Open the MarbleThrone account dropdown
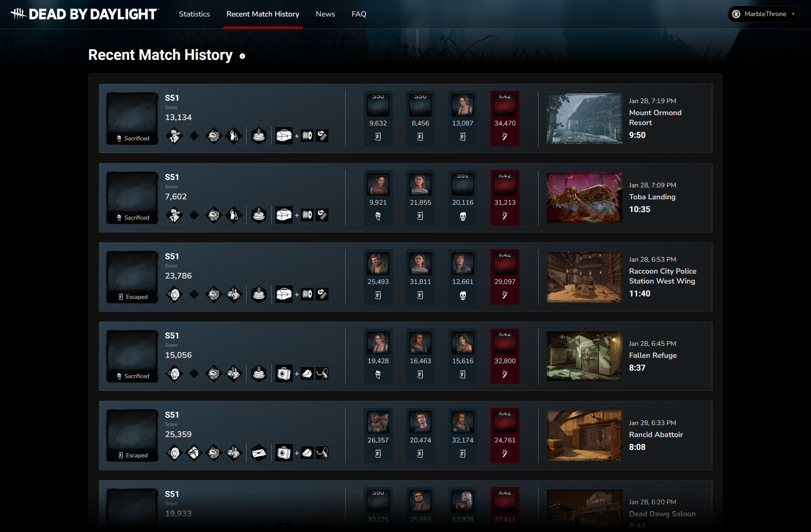This screenshot has height=532, width=811. pos(764,14)
